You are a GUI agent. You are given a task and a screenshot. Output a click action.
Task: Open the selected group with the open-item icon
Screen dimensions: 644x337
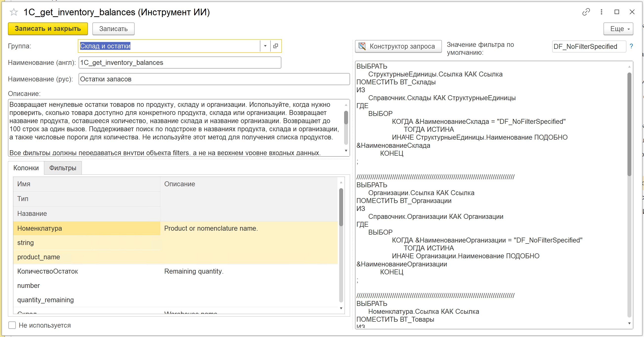(x=276, y=46)
